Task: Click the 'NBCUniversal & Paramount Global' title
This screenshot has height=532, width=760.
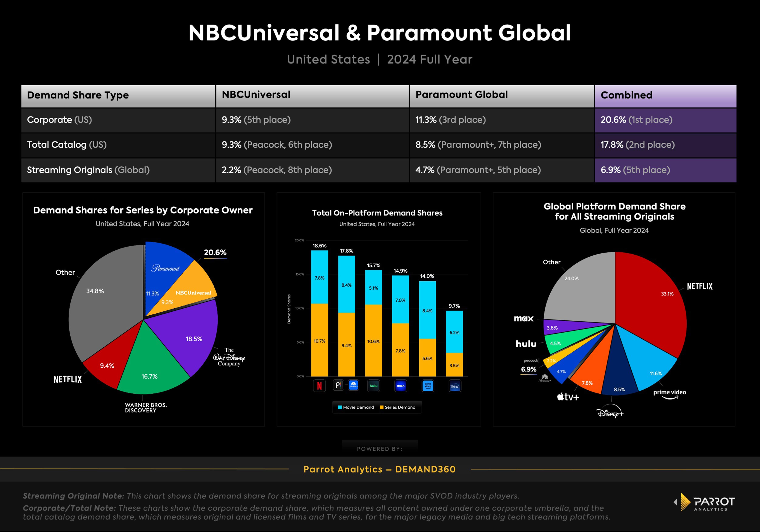Action: [x=380, y=33]
